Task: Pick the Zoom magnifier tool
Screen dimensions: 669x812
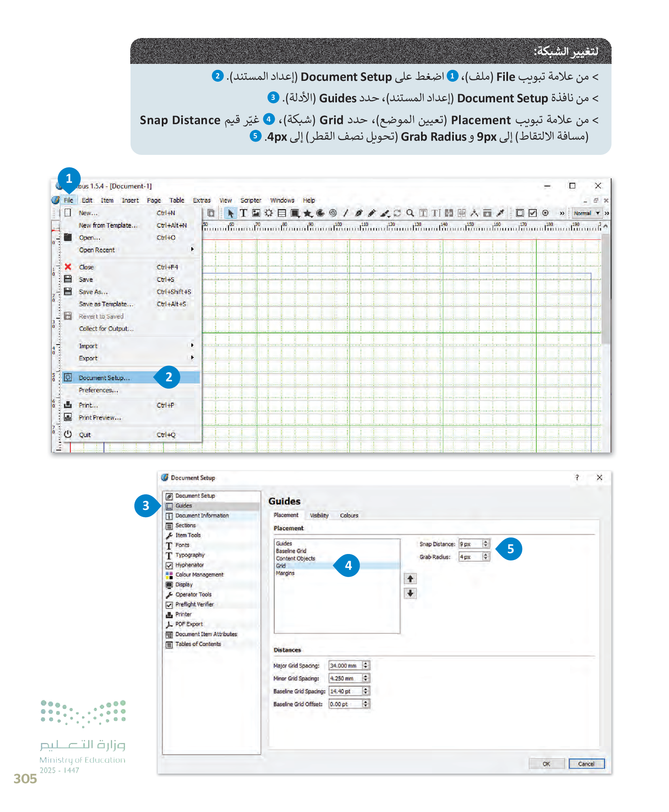Action: pyautogui.click(x=410, y=213)
